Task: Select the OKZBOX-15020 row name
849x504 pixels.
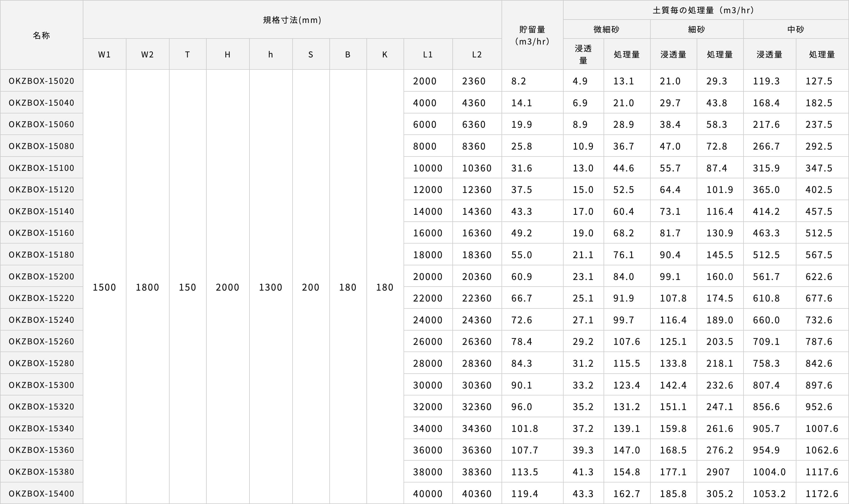Action: (x=41, y=81)
